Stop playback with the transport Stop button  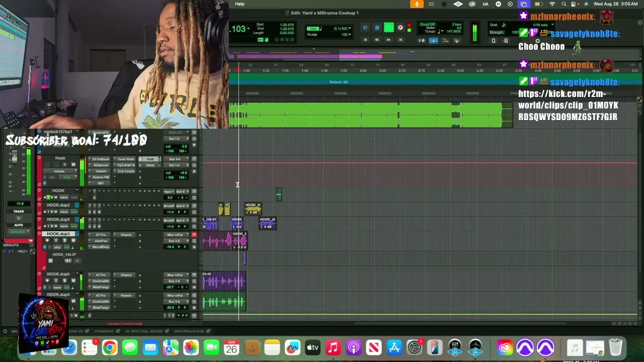[x=377, y=28]
